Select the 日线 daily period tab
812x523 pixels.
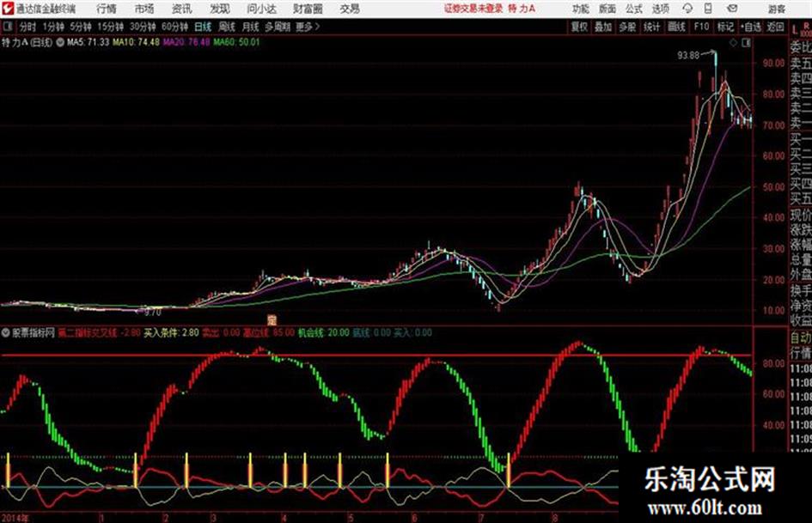point(203,27)
